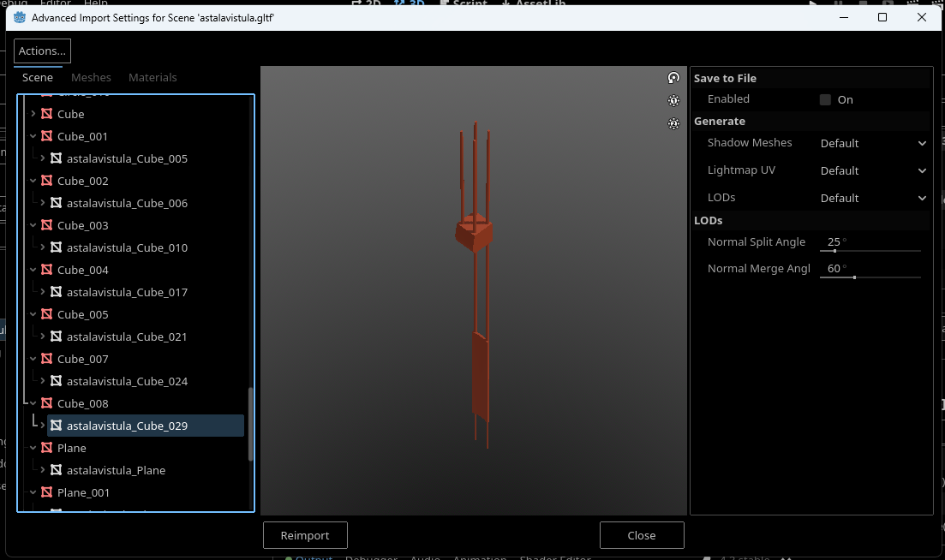Click the Cube_004 node icon
The height and width of the screenshot is (560, 945).
[46, 270]
